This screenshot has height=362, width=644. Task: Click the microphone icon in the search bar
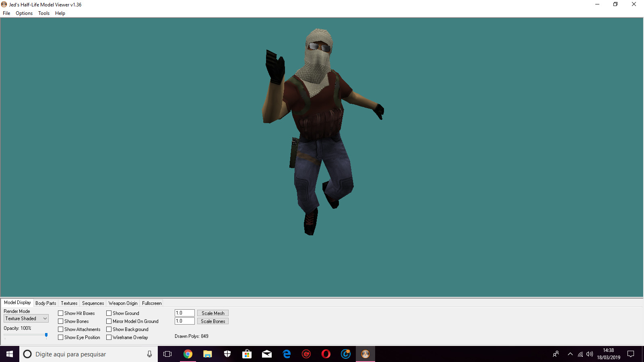point(149,354)
